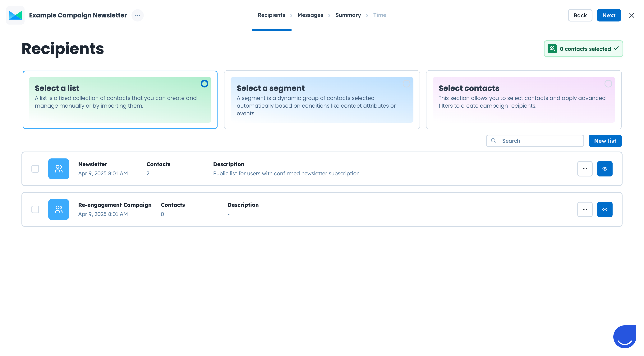Viewport: 644px width, 356px height.
Task: Click the campaign envelope logo icon
Action: (x=15, y=15)
